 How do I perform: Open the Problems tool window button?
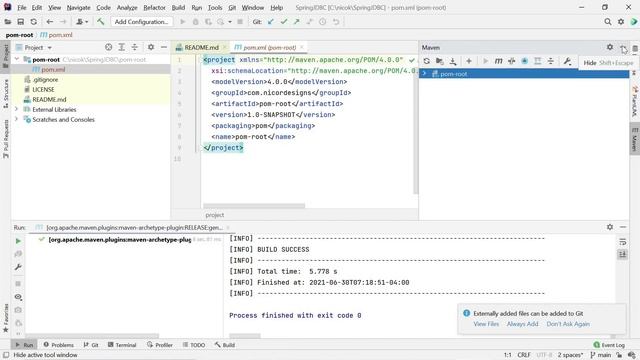59,345
